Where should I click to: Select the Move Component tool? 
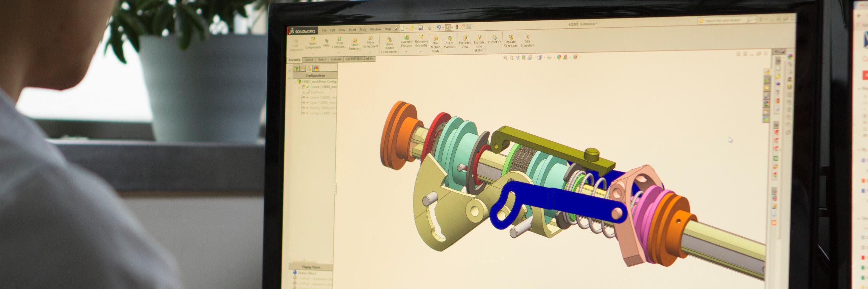coord(371,42)
